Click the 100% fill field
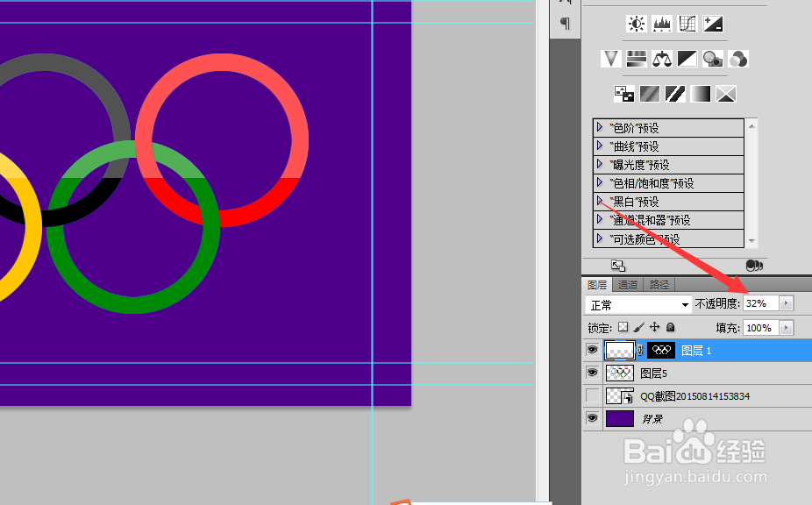The width and height of the screenshot is (812, 505). tap(761, 328)
